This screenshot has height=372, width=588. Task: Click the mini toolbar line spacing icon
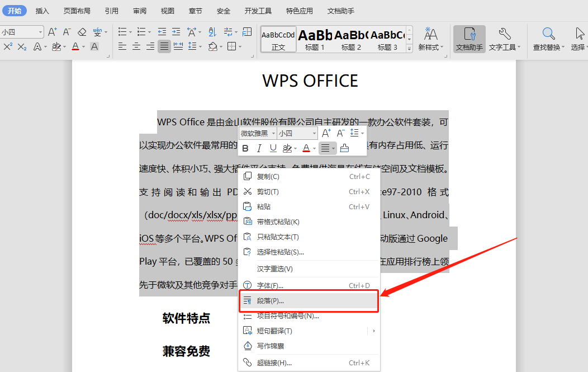tap(354, 133)
